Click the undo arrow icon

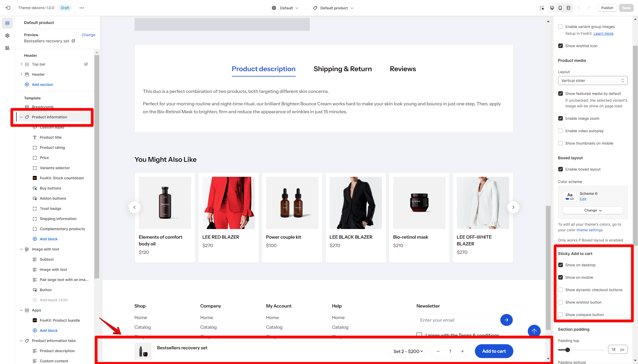[579, 8]
